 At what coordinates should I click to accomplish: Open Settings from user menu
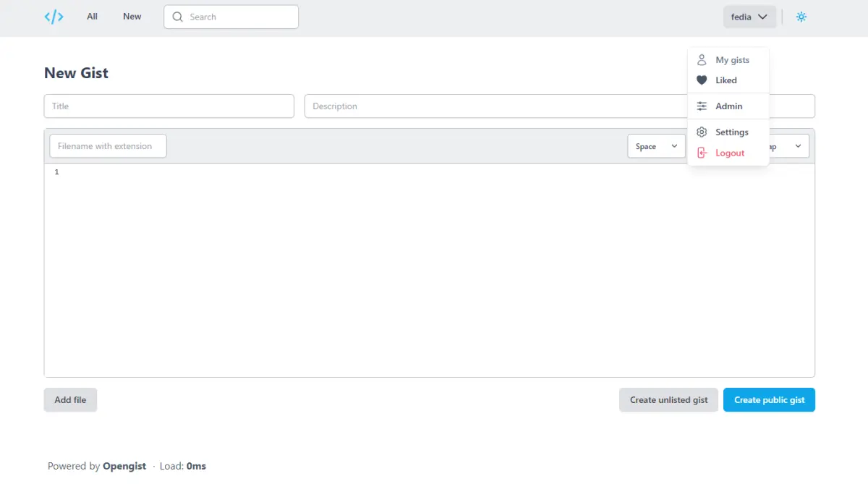tap(728, 132)
